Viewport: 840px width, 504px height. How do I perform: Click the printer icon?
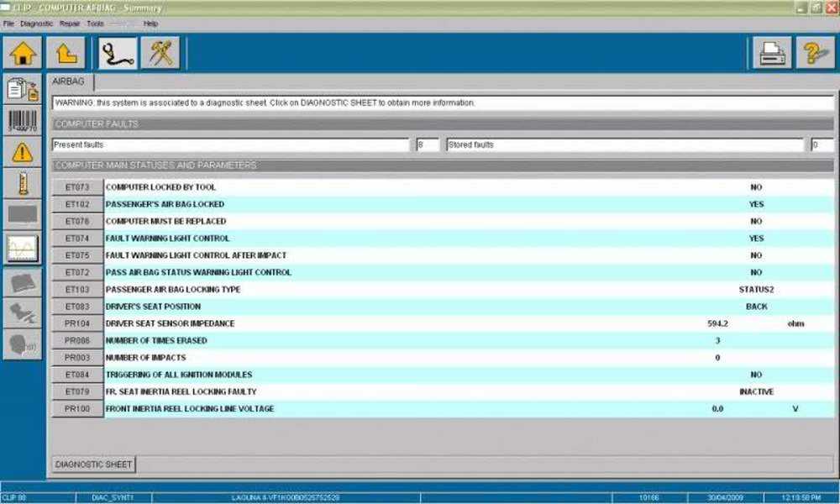click(x=772, y=54)
